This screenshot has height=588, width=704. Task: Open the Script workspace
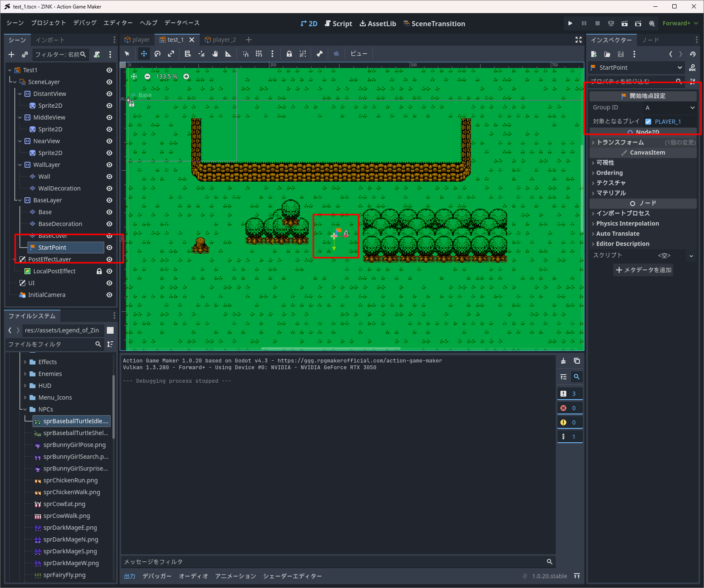(x=338, y=24)
